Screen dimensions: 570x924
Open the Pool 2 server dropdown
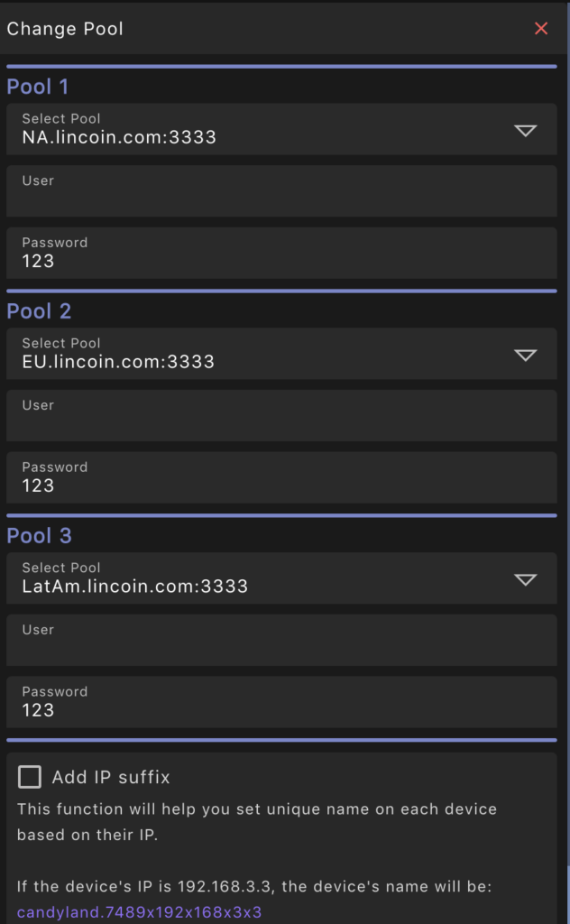525,355
